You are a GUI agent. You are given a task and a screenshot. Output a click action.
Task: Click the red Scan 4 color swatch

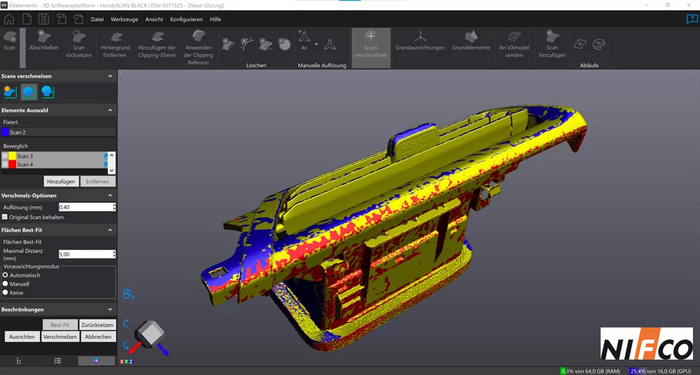12,164
